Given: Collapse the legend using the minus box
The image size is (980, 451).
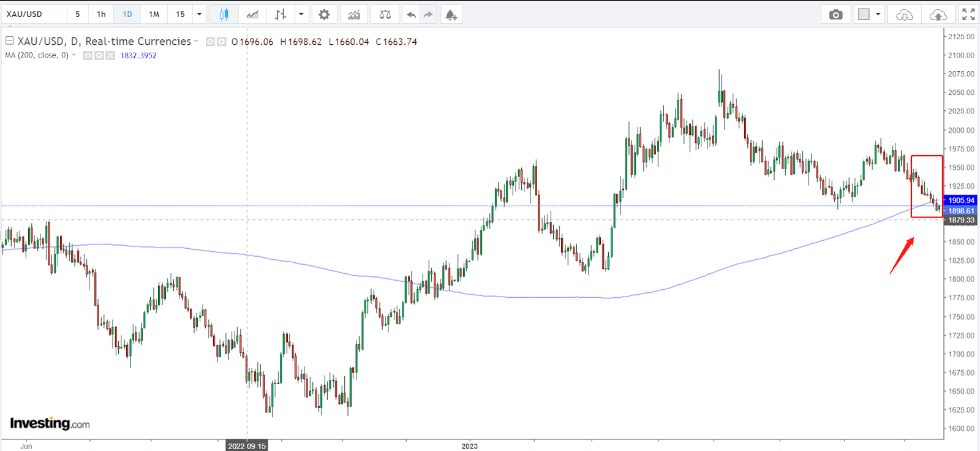Looking at the screenshot, I should tap(9, 41).
